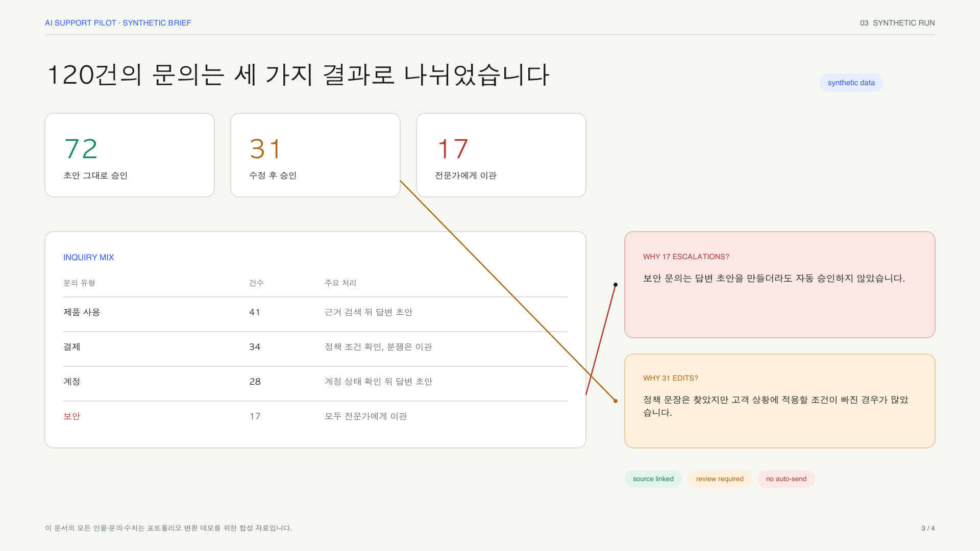Select the 'no auto-send' red tag
The image size is (980, 551).
tap(786, 479)
